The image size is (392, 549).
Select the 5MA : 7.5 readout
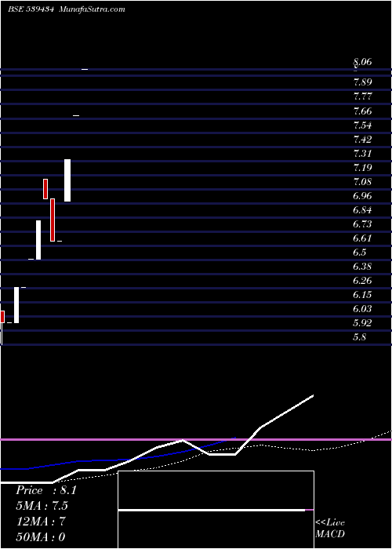pos(42,506)
